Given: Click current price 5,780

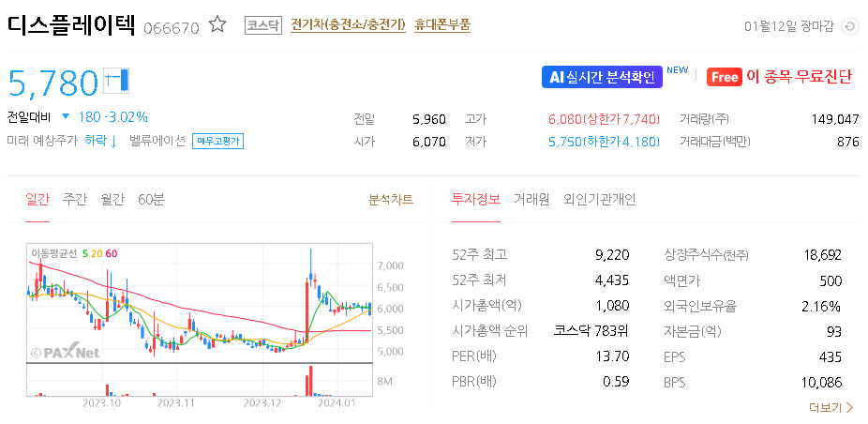Looking at the screenshot, I should pos(53,83).
